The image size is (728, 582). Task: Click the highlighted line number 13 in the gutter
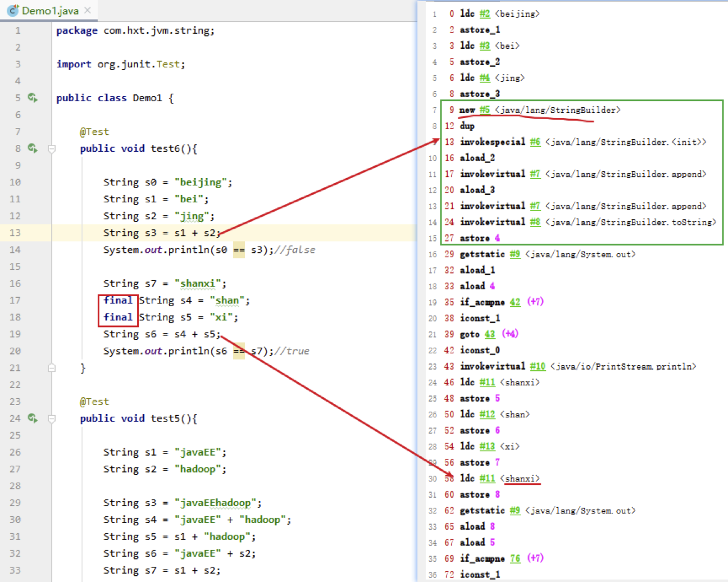tap(15, 233)
